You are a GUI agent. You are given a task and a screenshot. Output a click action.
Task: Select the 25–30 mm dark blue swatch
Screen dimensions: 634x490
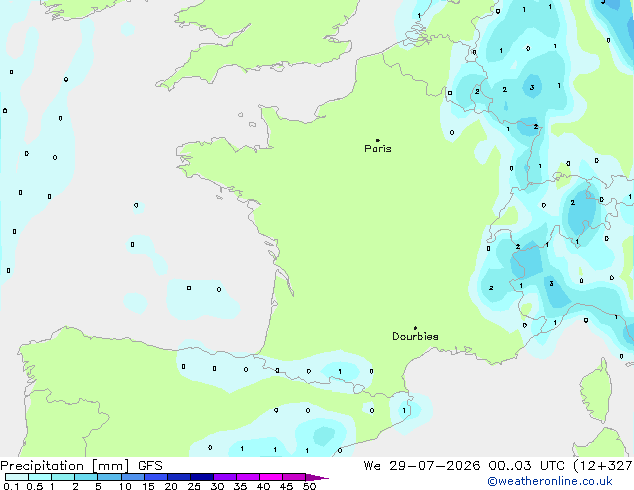(x=201, y=477)
